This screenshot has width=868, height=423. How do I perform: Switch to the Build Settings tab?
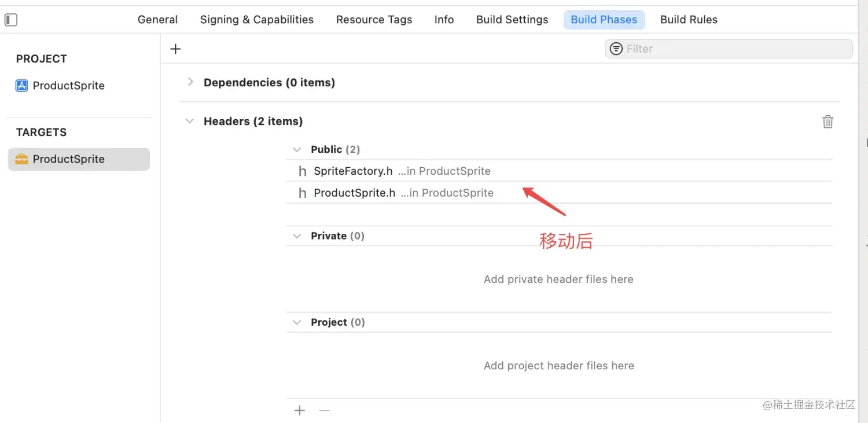point(512,20)
